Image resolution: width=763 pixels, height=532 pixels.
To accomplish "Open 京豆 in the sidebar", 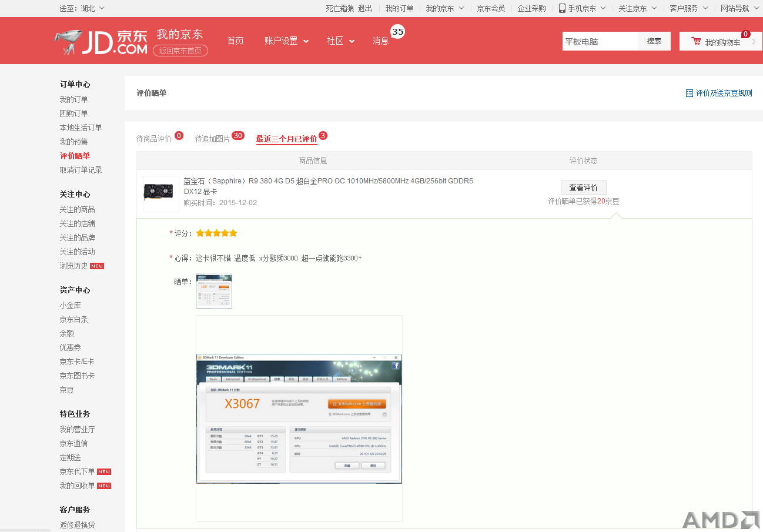I will 66,390.
